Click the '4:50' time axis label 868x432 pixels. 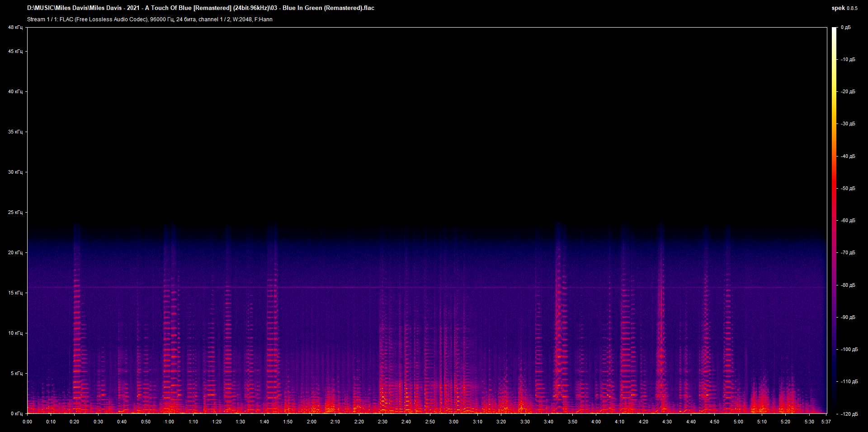click(x=715, y=422)
